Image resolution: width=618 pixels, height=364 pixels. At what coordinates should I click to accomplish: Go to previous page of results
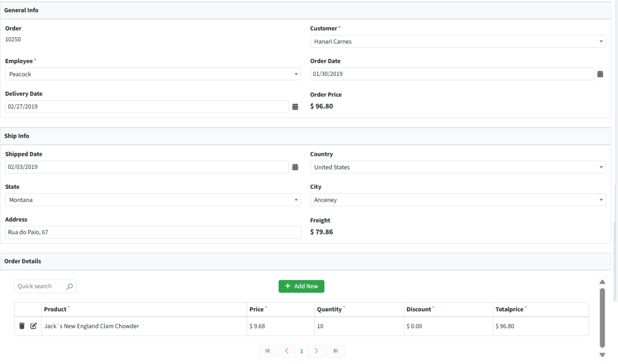click(x=287, y=351)
